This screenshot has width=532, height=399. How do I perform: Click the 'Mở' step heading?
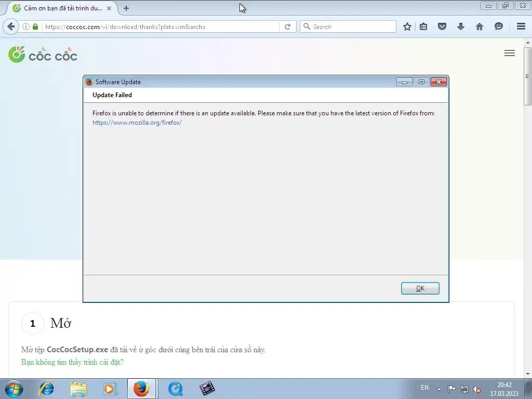(61, 323)
